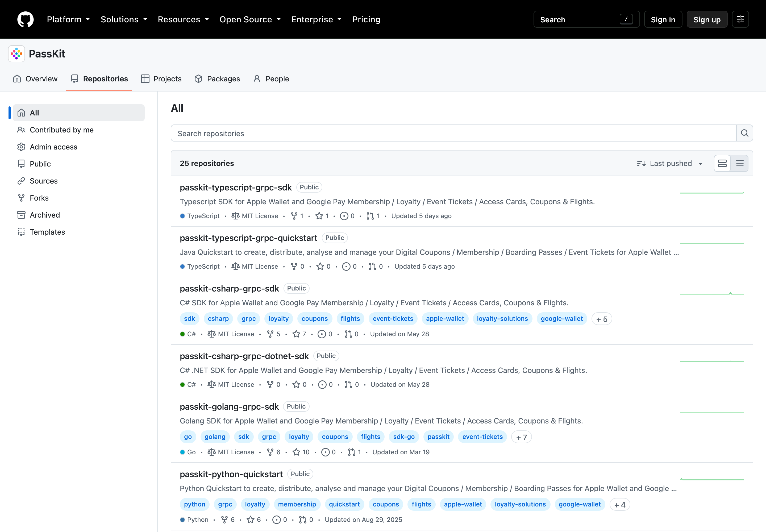The height and width of the screenshot is (532, 766).
Task: Filter repositories by Sources
Action: (79, 181)
